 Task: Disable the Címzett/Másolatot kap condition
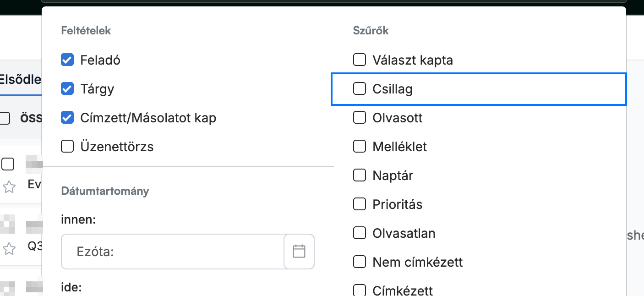click(67, 118)
